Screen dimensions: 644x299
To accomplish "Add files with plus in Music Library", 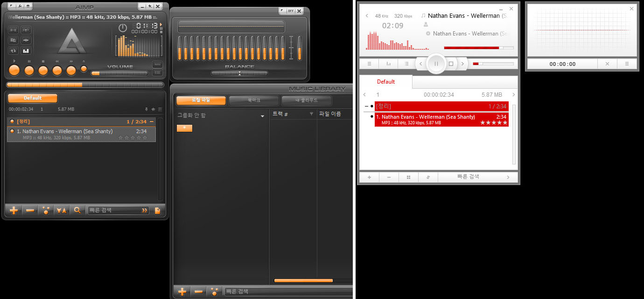I will (182, 292).
